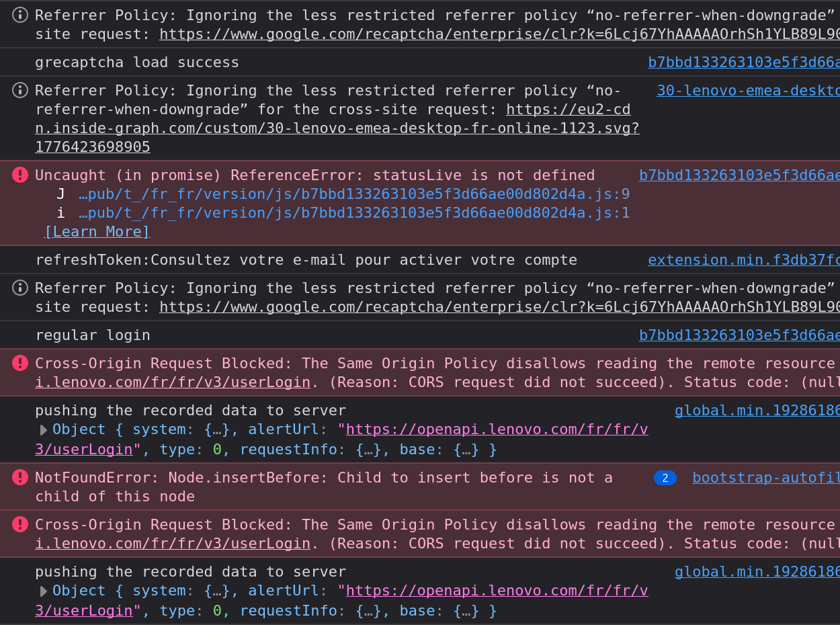Click the error icon next to the ReferenceError
840x625 pixels.
coord(20,175)
